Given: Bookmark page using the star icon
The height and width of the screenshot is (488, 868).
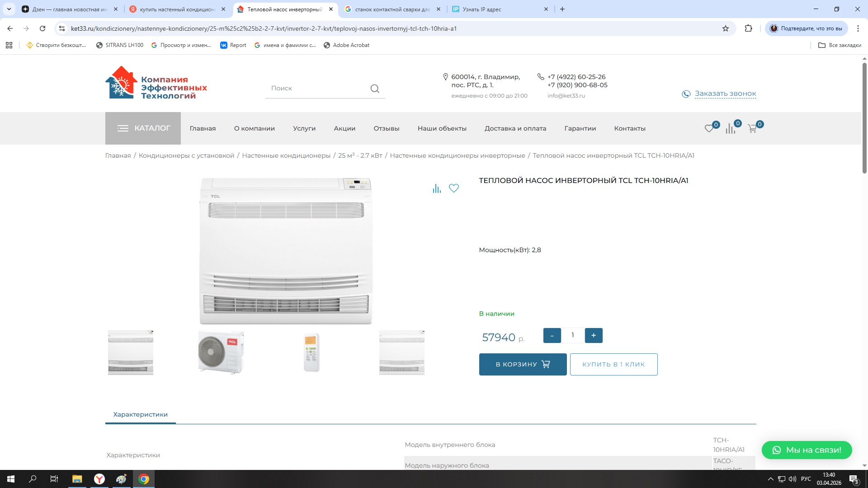Looking at the screenshot, I should (726, 28).
